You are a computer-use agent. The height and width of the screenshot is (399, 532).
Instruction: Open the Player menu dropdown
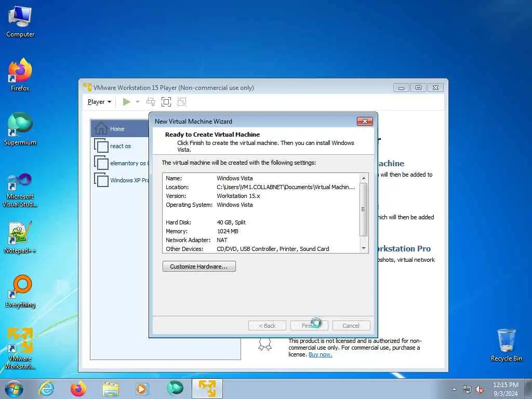click(99, 102)
